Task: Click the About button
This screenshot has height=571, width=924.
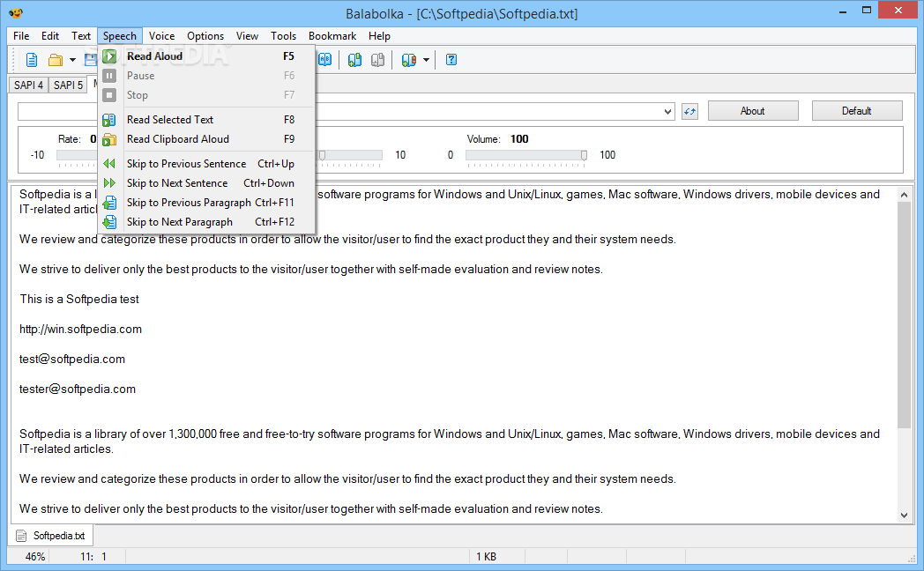Action: click(x=753, y=111)
